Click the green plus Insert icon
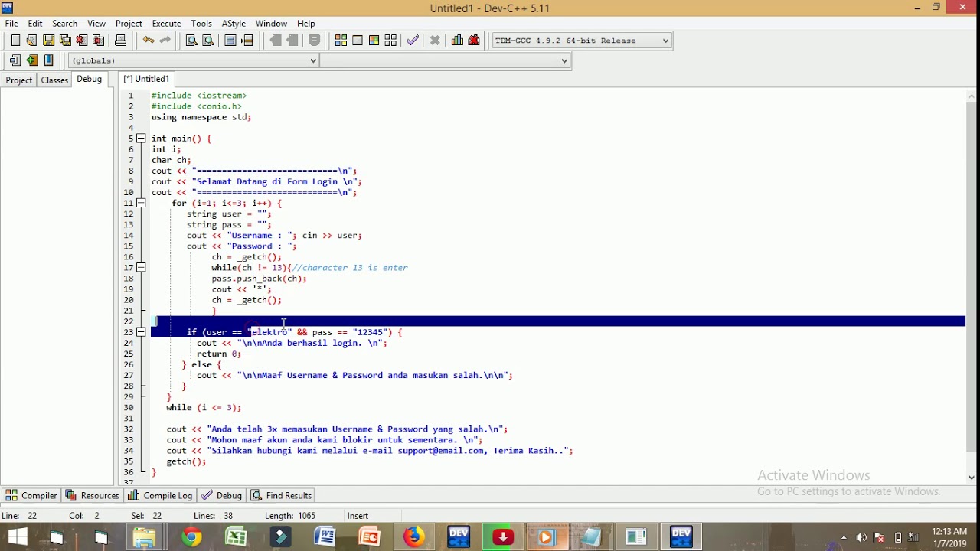The width and height of the screenshot is (980, 551). point(31,60)
